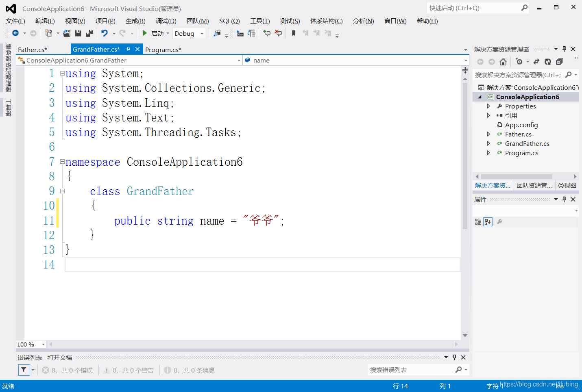
Task: Open the 服务器资源管理器 side tab
Action: click(8, 68)
